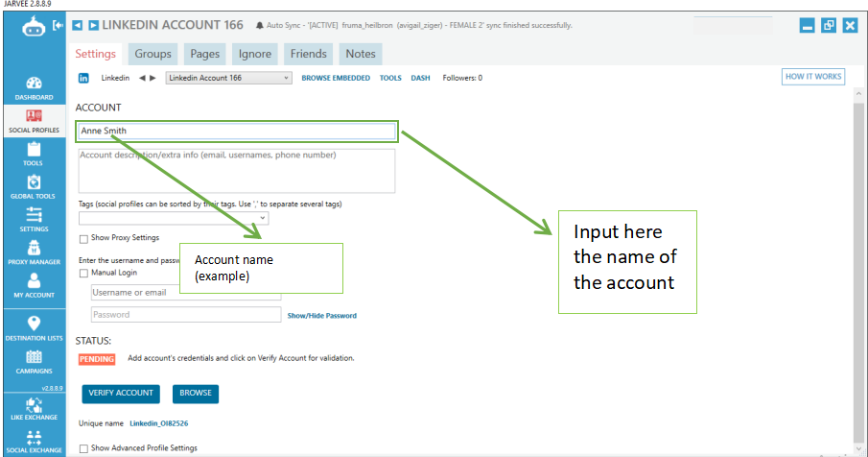Screen dimensions: 868x457
Task: Switch to the Pages tab
Action: click(x=205, y=54)
